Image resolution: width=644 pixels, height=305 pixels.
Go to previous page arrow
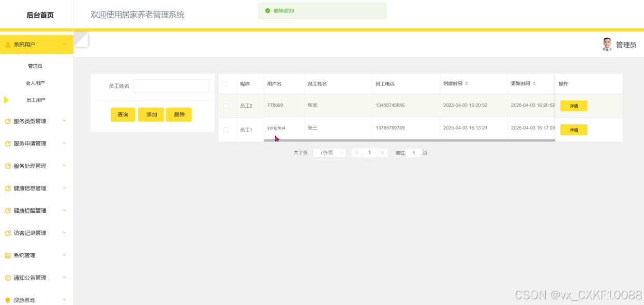pyautogui.click(x=356, y=153)
